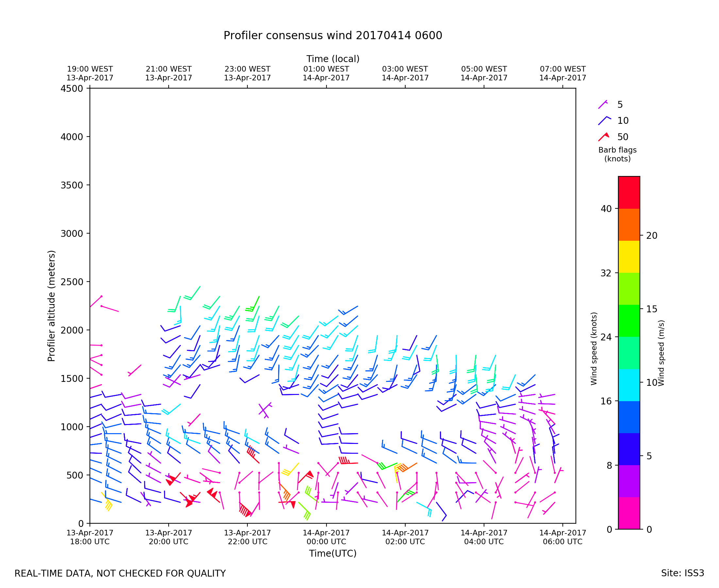This screenshot has width=719, height=588.
Task: Click the yellow colorbar segment
Action: point(629,256)
